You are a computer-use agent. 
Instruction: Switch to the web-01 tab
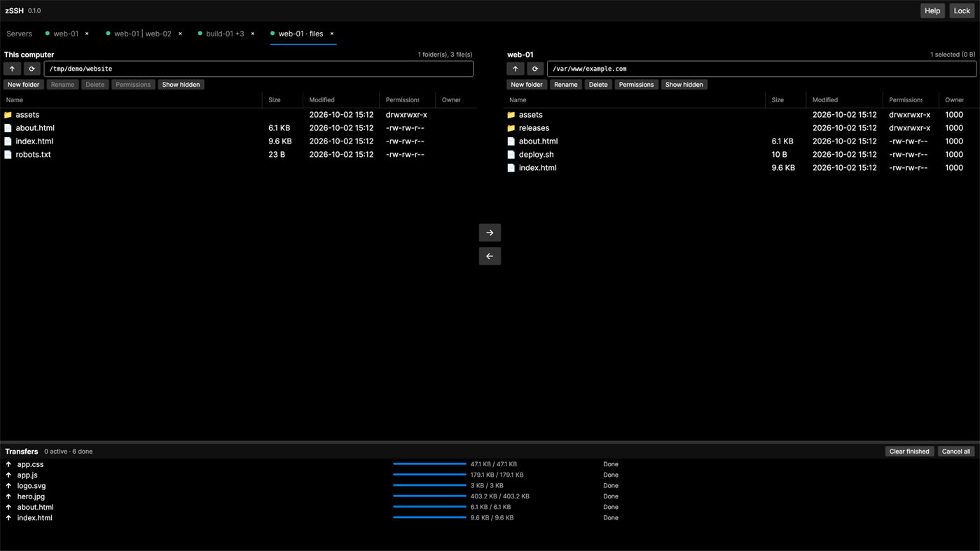(66, 34)
